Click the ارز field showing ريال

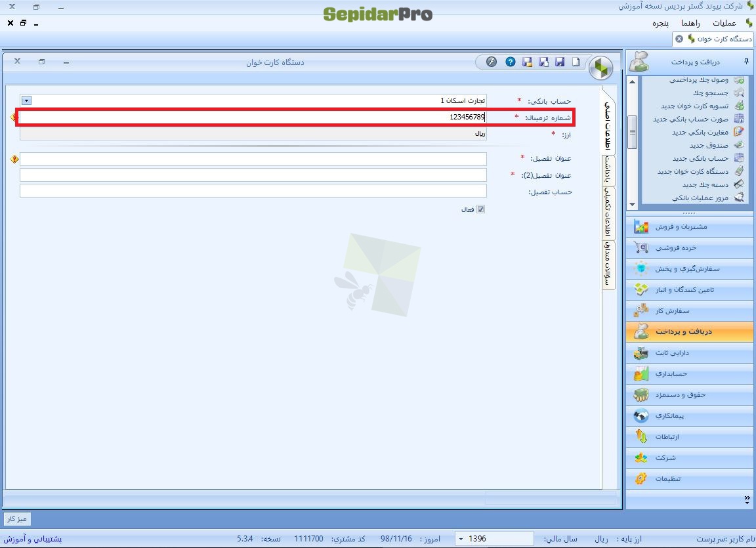click(253, 133)
